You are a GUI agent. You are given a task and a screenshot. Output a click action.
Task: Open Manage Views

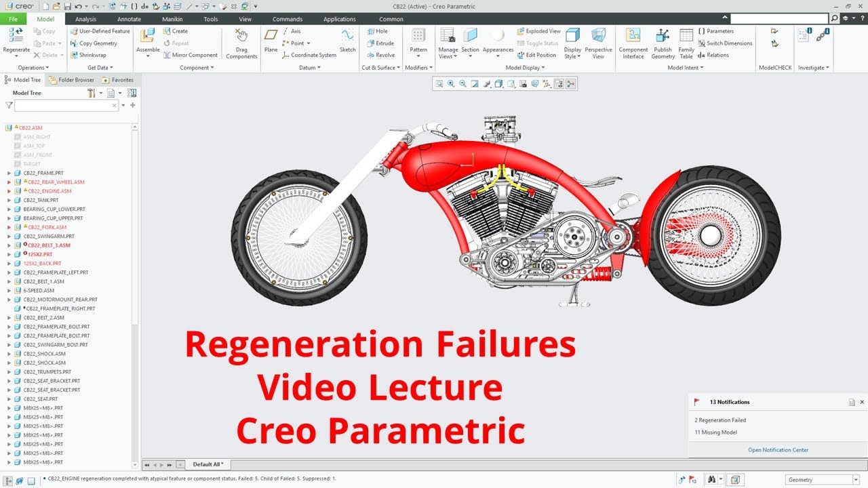pos(448,43)
